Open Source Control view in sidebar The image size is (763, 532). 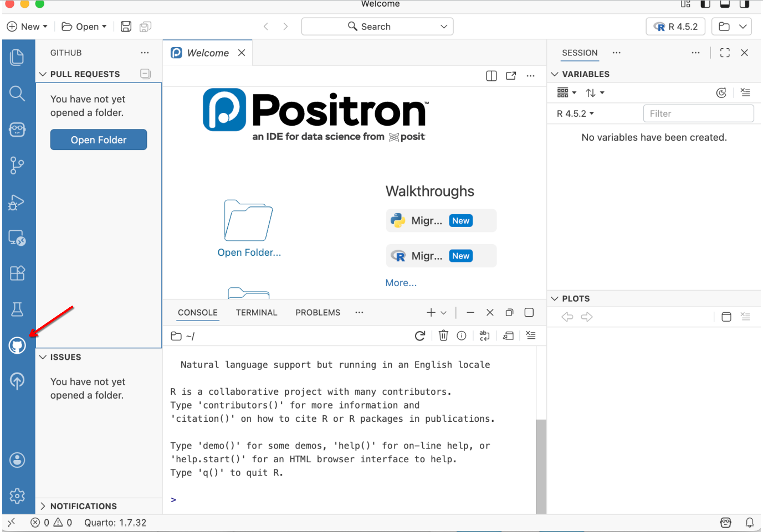[17, 165]
